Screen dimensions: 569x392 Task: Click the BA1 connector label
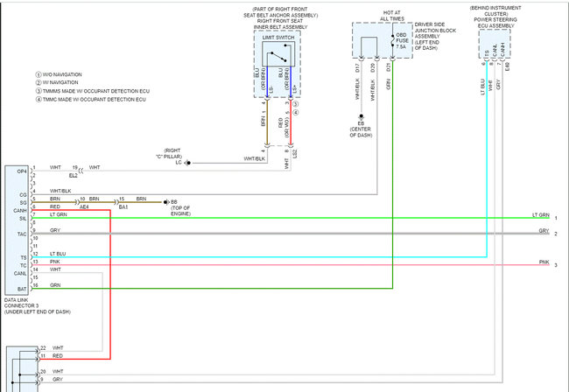pyautogui.click(x=123, y=207)
